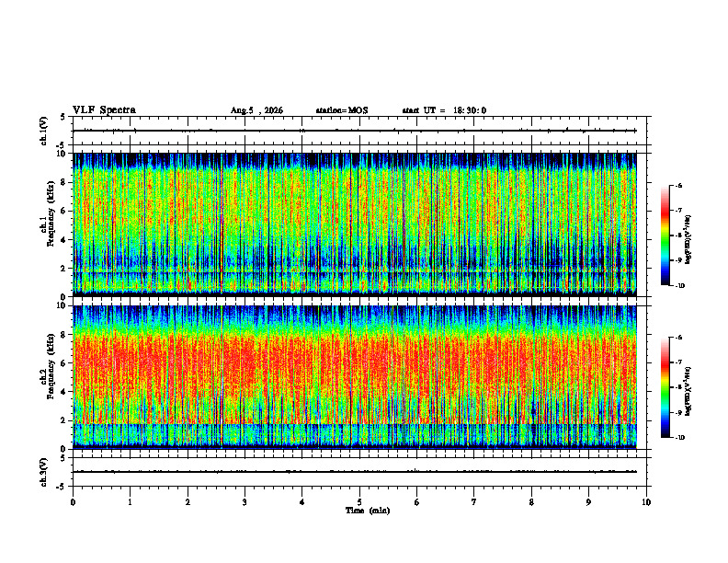
Task: Click the ch.1(V) waveform trace panel
Action: 359,131
